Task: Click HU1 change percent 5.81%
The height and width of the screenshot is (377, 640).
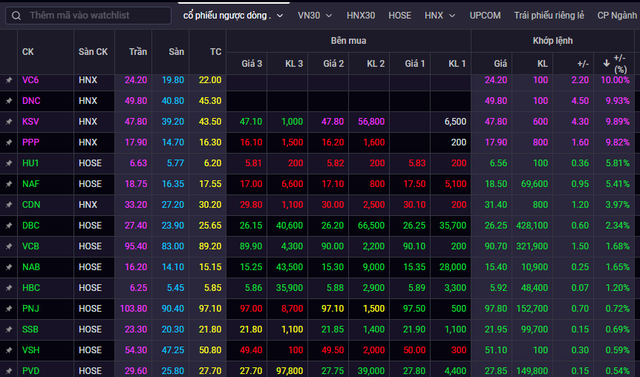Action: tap(618, 163)
